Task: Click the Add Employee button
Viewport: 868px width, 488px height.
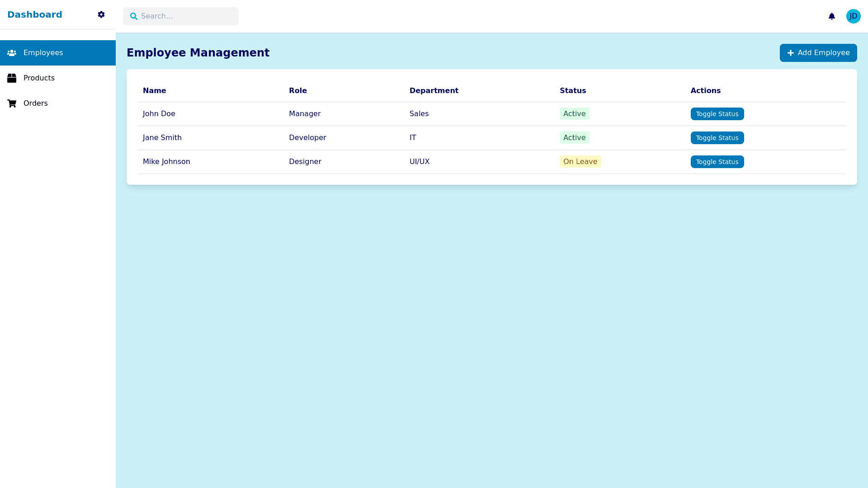Action: (818, 53)
